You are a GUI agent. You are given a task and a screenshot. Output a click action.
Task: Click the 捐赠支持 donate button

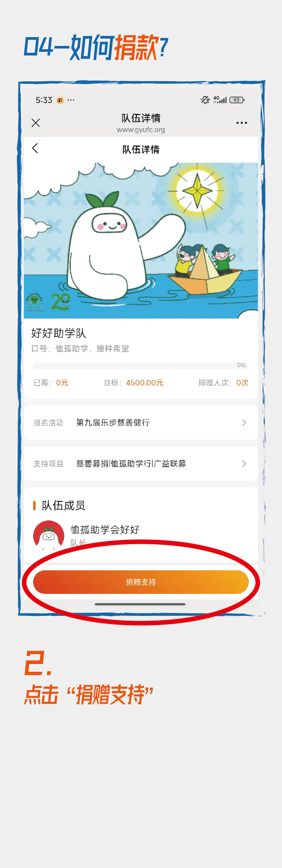pyautogui.click(x=141, y=582)
